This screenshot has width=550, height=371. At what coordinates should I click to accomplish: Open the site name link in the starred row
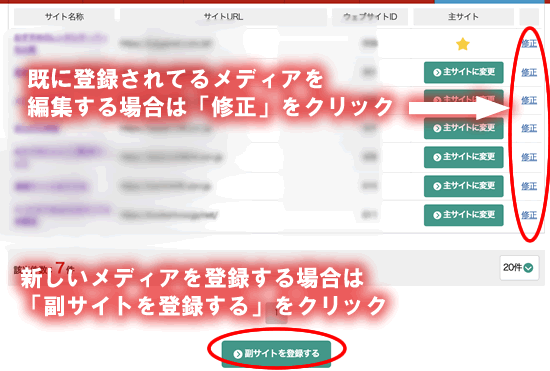tap(60, 44)
